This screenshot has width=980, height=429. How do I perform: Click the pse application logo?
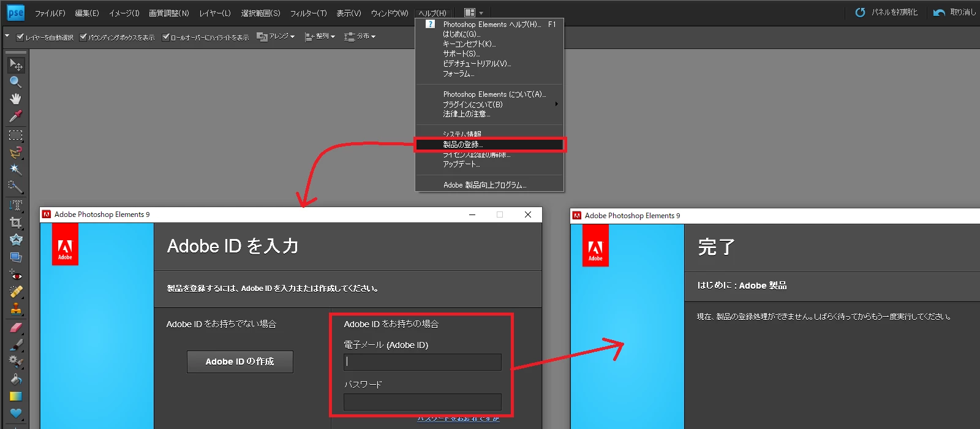(15, 12)
